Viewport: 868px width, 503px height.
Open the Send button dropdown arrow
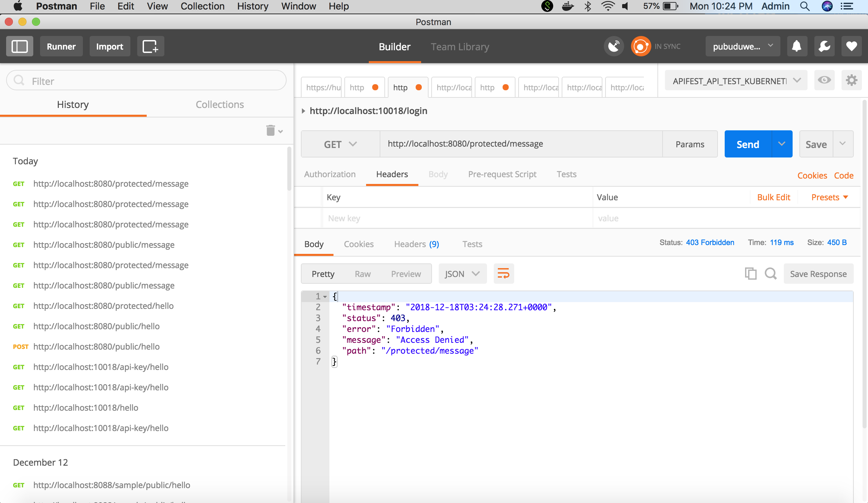pos(782,144)
